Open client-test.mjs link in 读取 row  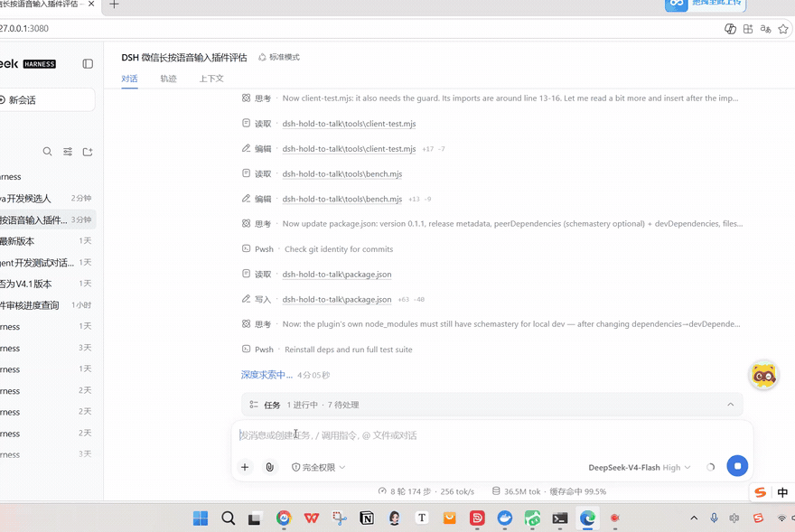(349, 124)
